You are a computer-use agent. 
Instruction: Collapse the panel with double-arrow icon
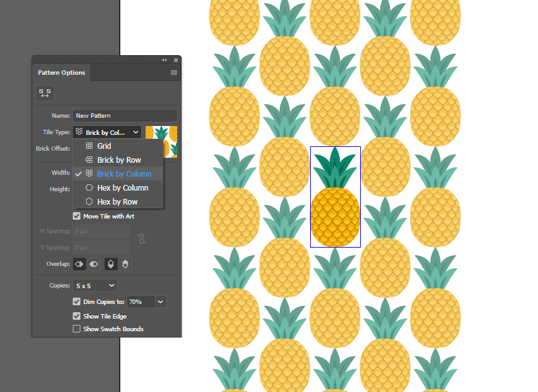point(165,60)
